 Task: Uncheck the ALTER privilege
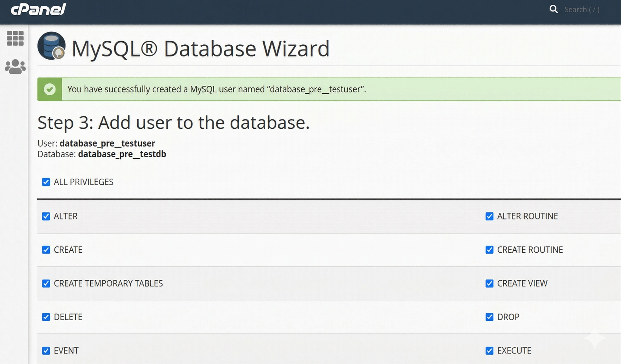pyautogui.click(x=46, y=216)
